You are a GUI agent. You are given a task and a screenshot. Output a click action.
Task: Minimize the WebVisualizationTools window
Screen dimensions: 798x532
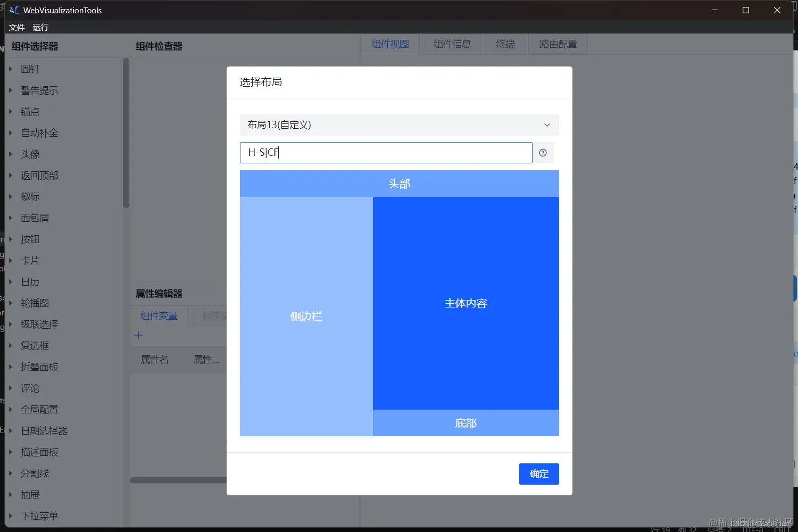click(715, 10)
